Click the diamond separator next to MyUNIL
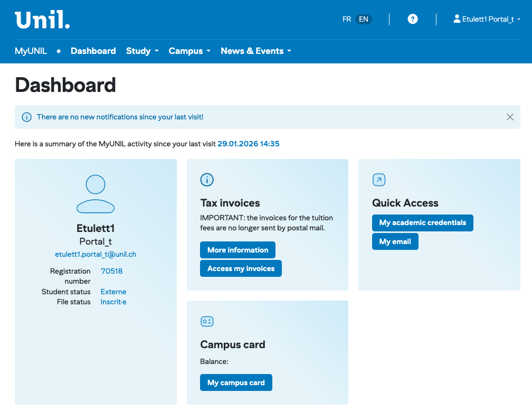532x420 pixels. click(59, 51)
